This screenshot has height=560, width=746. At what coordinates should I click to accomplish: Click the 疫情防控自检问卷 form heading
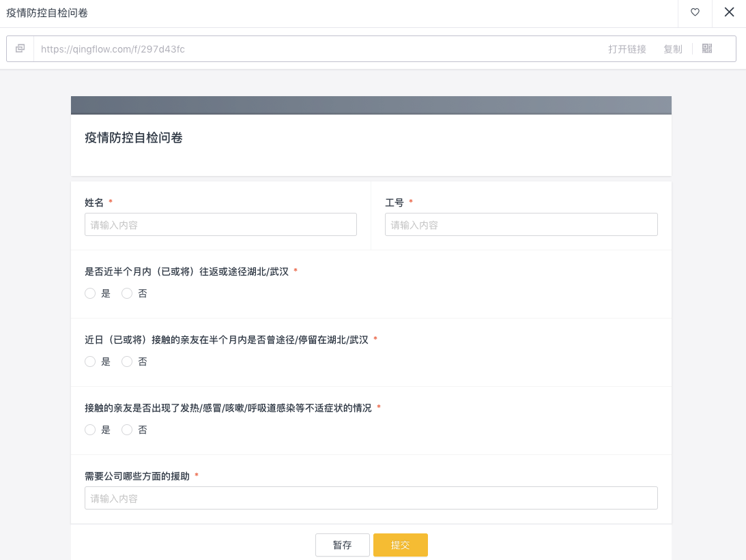[x=134, y=138]
